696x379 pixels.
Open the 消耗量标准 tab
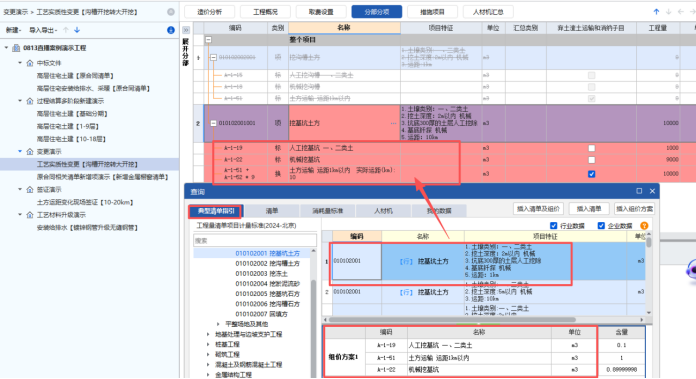pyautogui.click(x=328, y=211)
